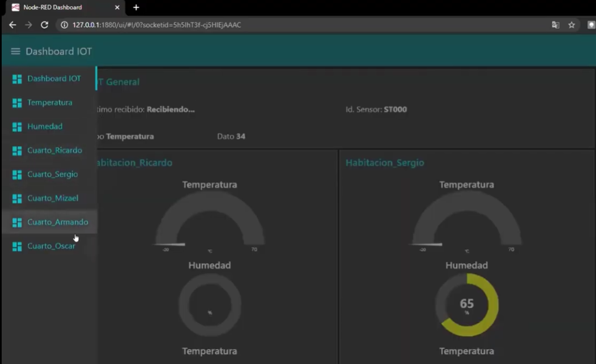Click the site information icon in address bar

click(64, 25)
